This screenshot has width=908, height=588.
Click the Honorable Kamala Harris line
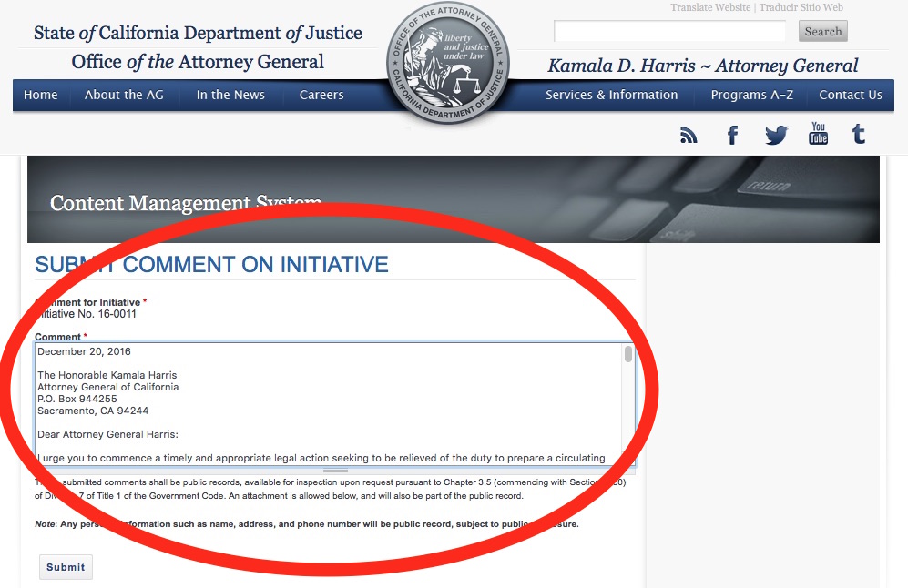click(x=107, y=375)
